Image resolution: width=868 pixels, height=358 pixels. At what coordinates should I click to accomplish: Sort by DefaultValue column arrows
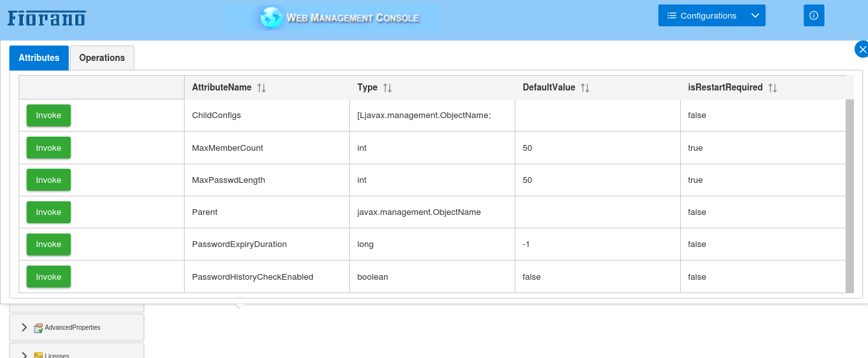(585, 88)
